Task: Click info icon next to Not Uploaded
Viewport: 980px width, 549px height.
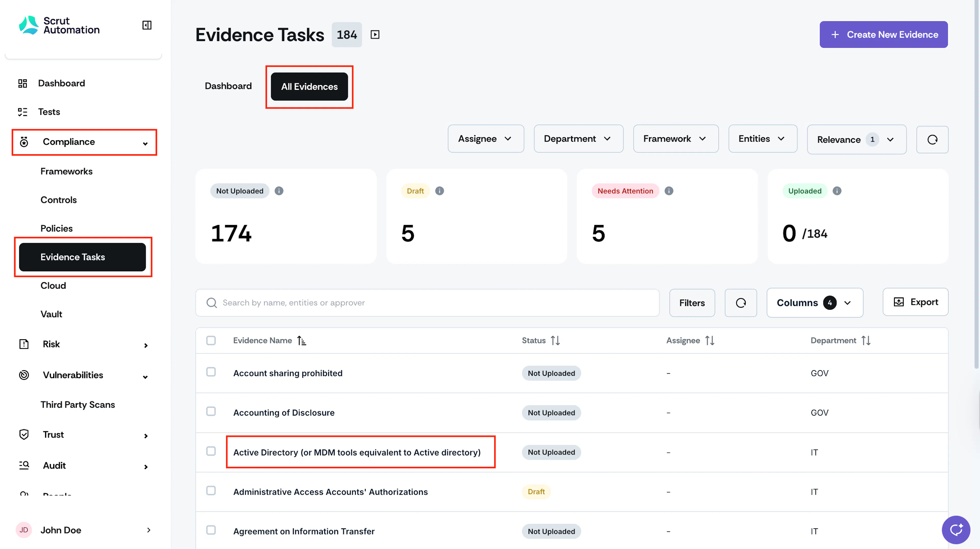Action: (279, 191)
